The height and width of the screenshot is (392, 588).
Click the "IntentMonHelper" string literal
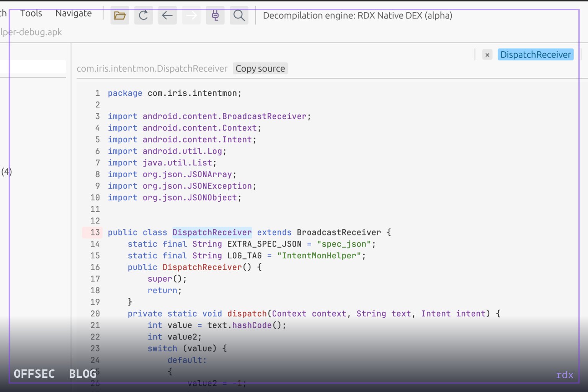319,256
